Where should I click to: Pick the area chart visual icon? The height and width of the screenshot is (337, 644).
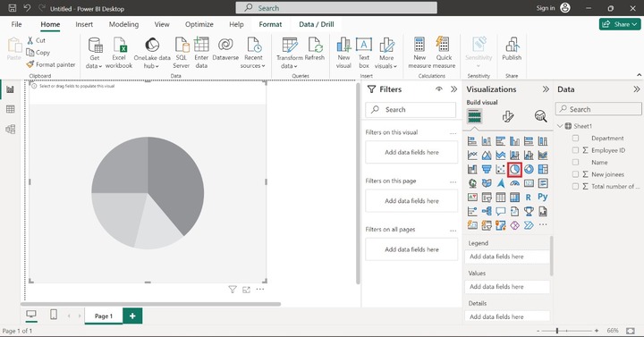[x=487, y=156]
